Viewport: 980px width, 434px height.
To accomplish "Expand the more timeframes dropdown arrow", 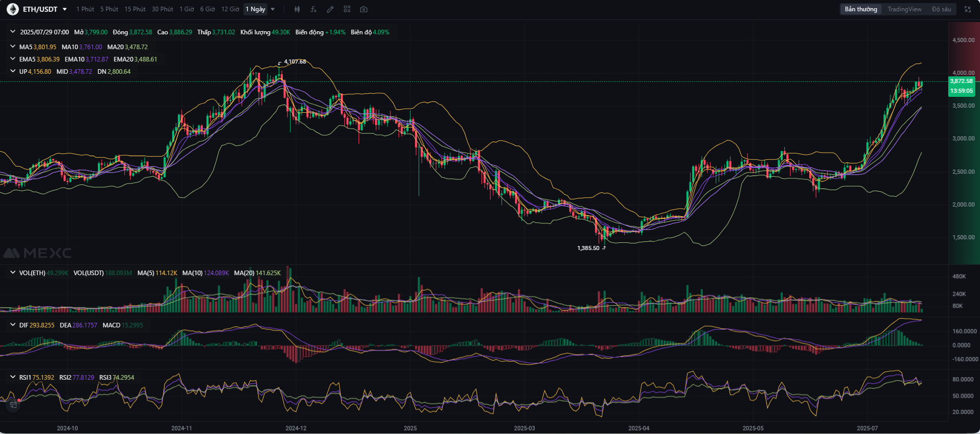I will click(273, 9).
